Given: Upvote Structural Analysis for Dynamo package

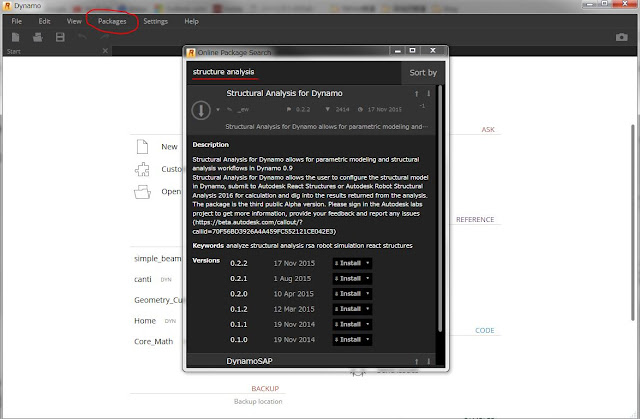Looking at the screenshot, I should pos(416,94).
